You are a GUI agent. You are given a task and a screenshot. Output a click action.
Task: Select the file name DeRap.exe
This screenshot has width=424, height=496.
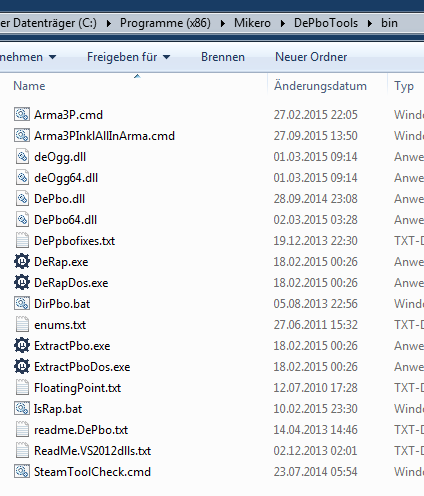[61, 262]
